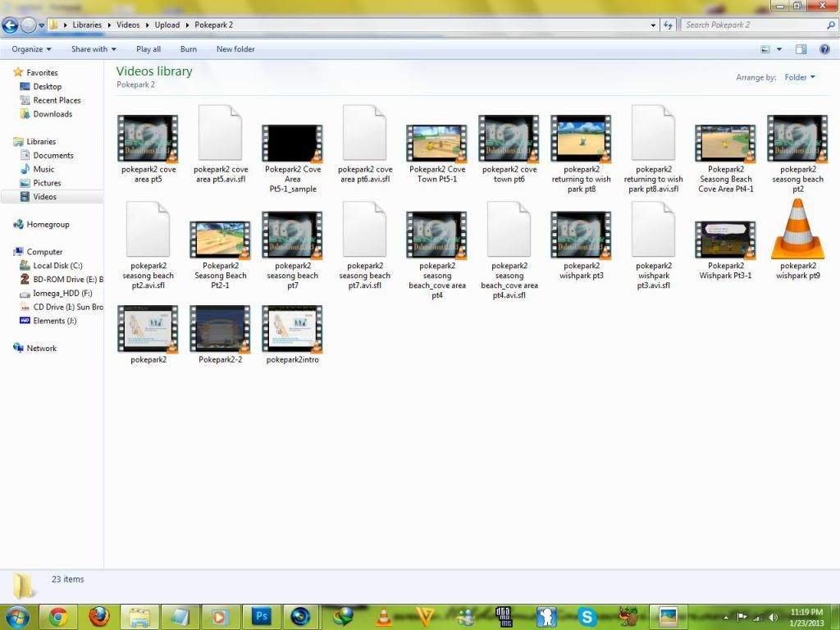Screen dimensions: 840x630
Task: Open the Share with menu
Action: (94, 48)
